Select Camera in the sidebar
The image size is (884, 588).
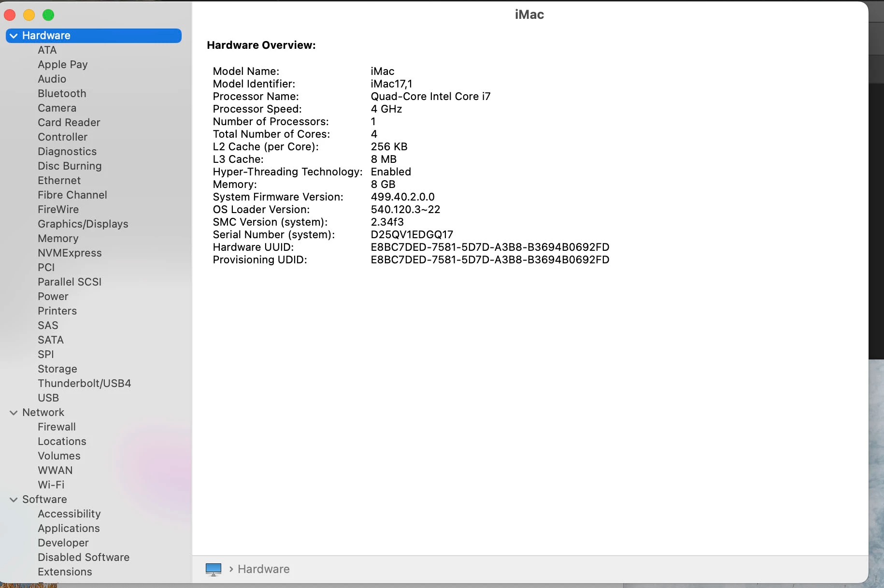57,108
